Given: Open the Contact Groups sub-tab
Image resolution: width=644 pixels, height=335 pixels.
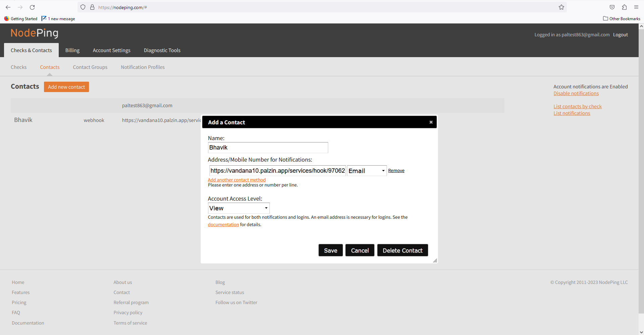Looking at the screenshot, I should 90,67.
